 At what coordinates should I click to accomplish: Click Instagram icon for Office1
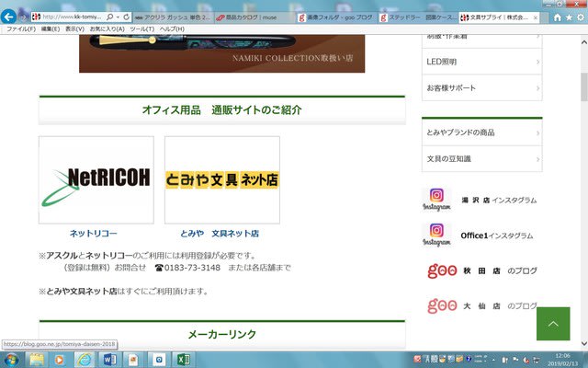tap(436, 236)
